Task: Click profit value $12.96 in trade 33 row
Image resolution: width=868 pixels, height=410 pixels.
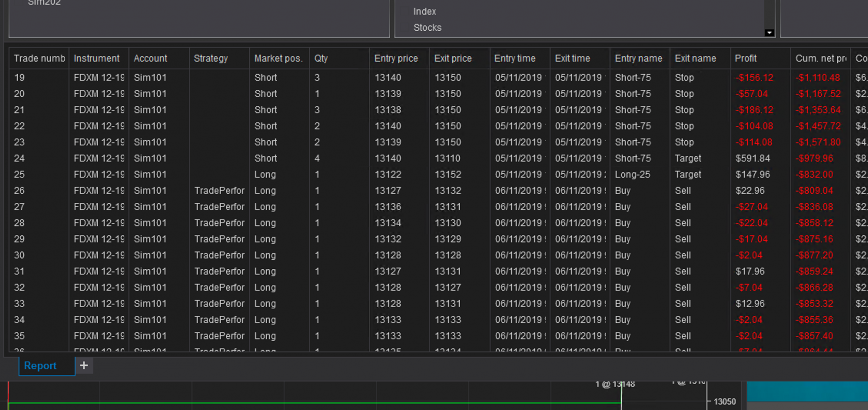Action: (x=750, y=304)
